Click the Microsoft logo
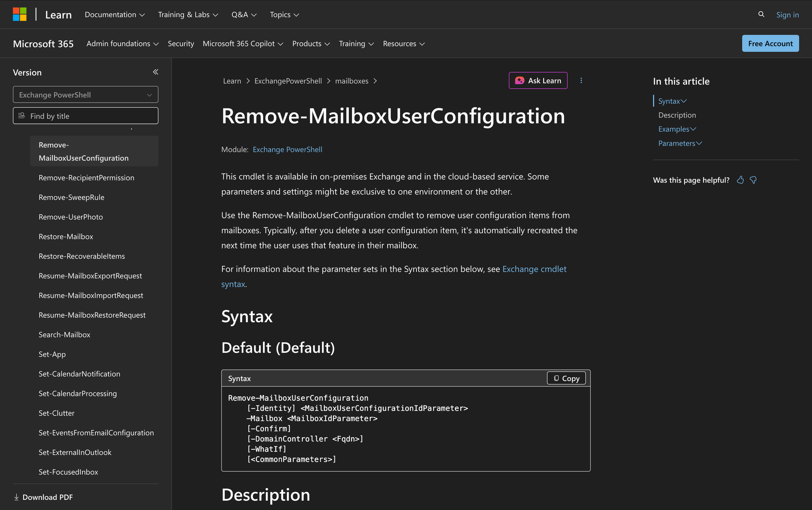 point(19,14)
